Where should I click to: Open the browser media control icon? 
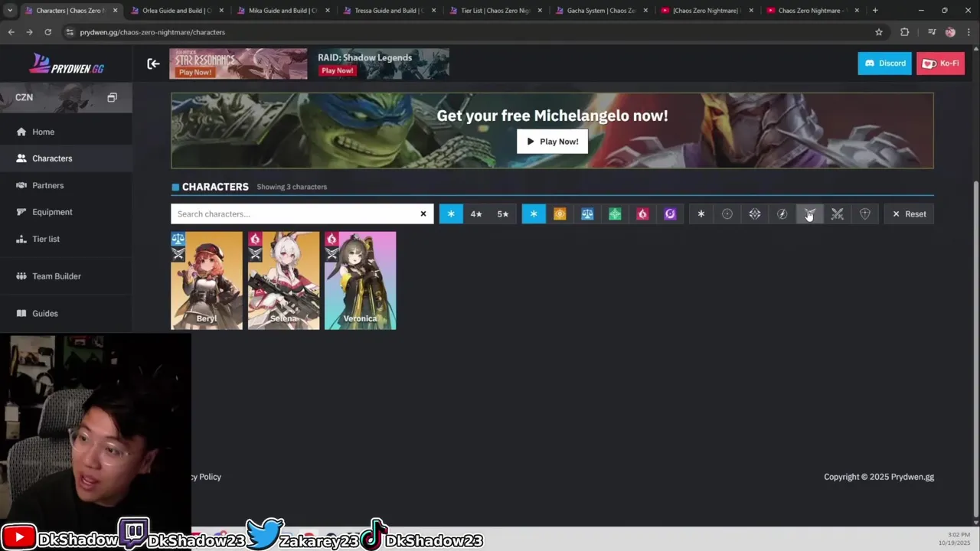click(932, 32)
